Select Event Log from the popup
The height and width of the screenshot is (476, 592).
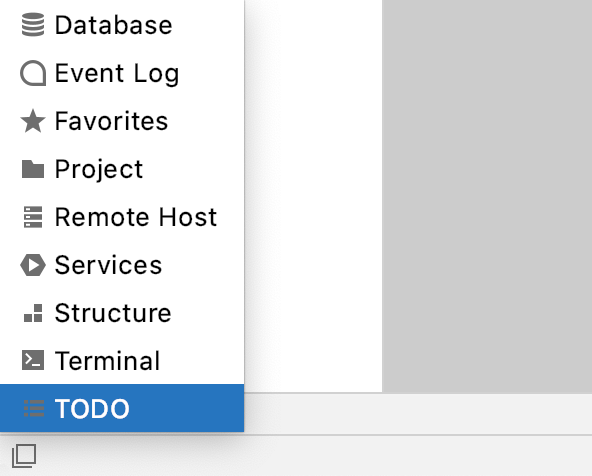[x=122, y=73]
